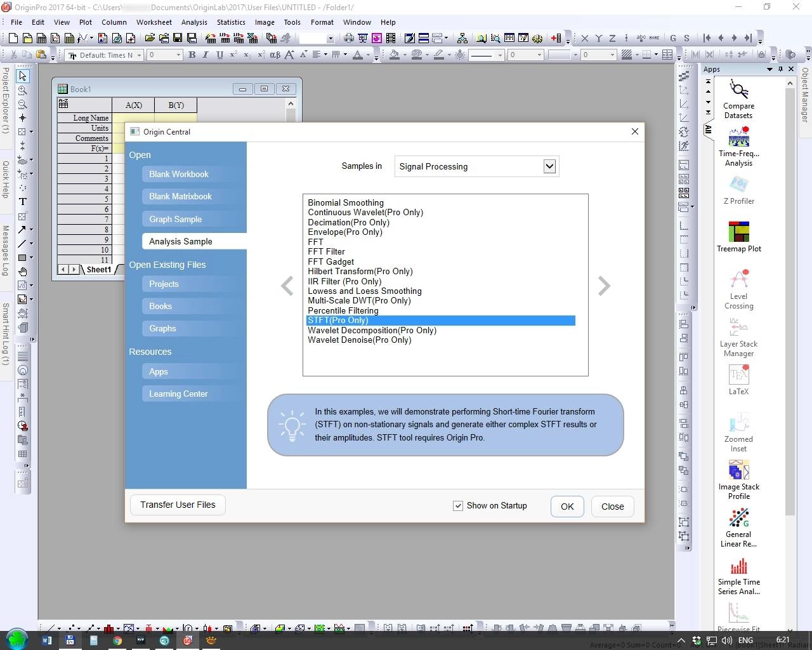Click the Print toolbar icon

click(x=348, y=38)
